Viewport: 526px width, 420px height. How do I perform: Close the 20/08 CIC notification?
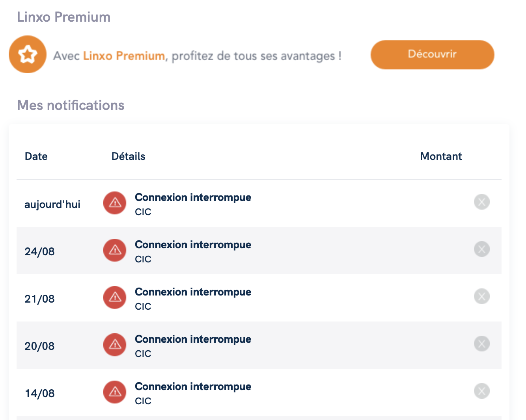click(481, 344)
